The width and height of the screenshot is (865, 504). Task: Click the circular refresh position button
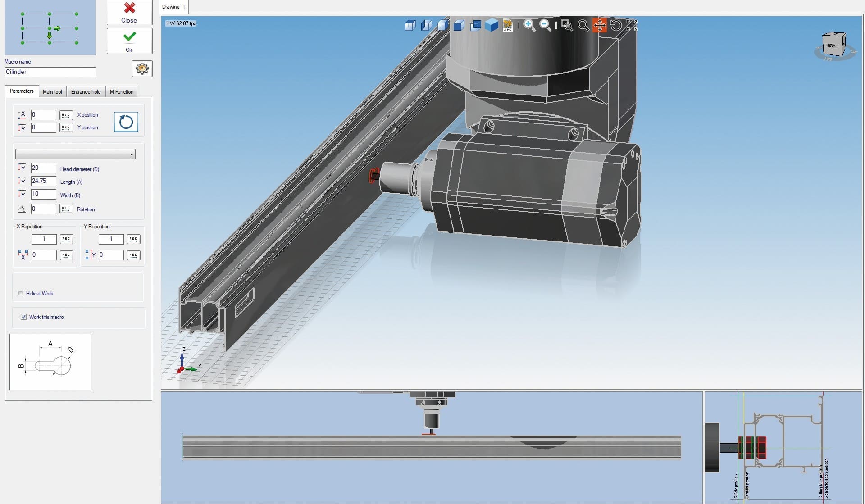[126, 122]
